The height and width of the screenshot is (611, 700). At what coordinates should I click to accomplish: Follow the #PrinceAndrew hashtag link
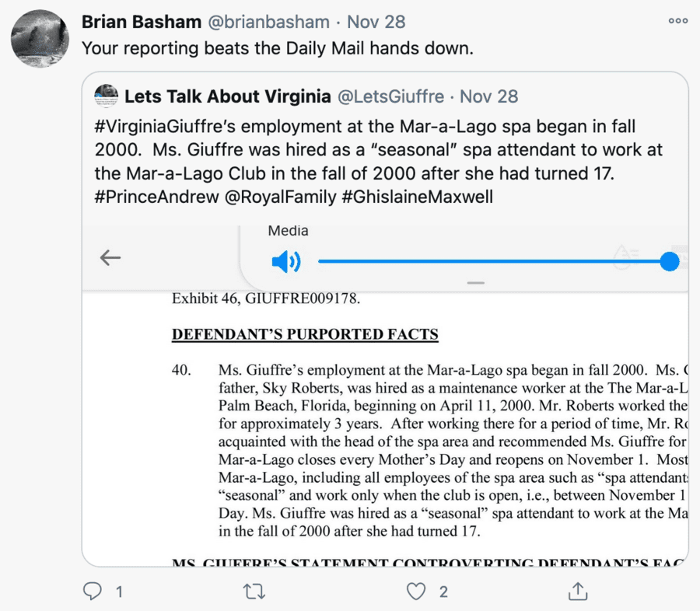click(156, 197)
